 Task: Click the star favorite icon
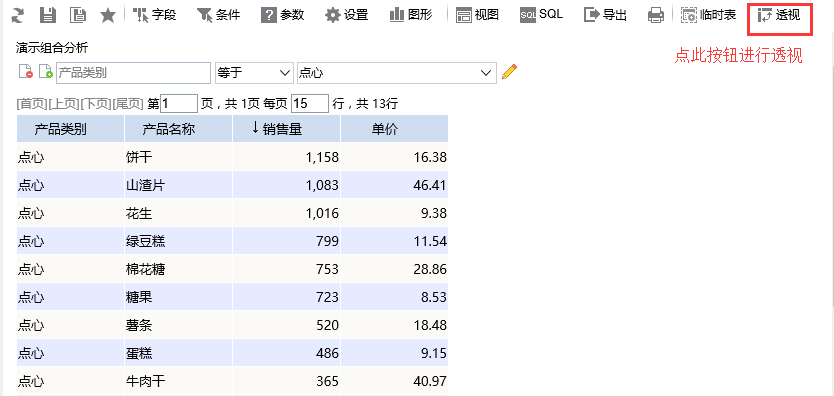click(x=109, y=15)
